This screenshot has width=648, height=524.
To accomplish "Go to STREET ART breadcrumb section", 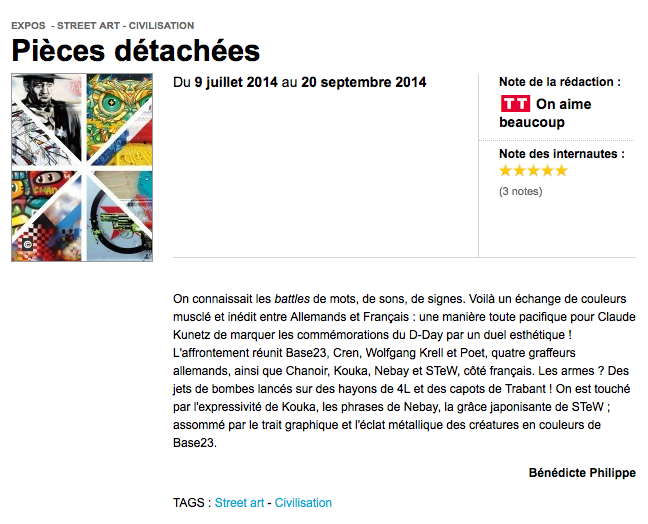I will (x=88, y=26).
